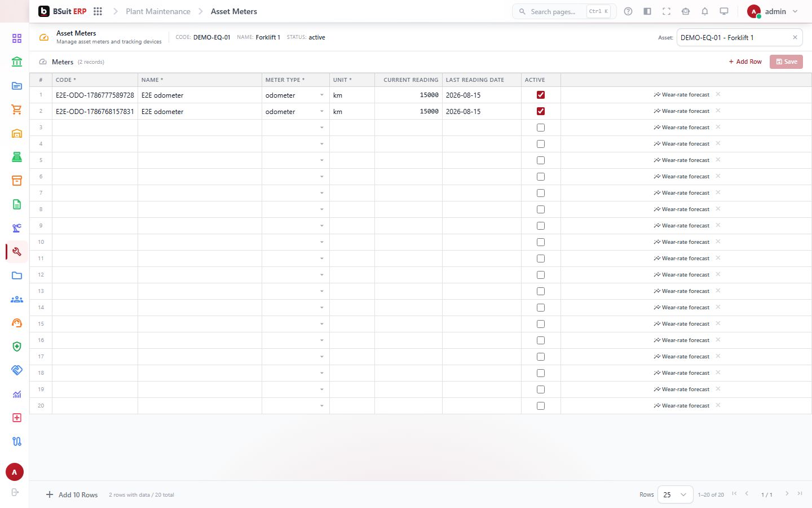
Task: Open the analytics chart icon in sidebar
Action: 17,394
